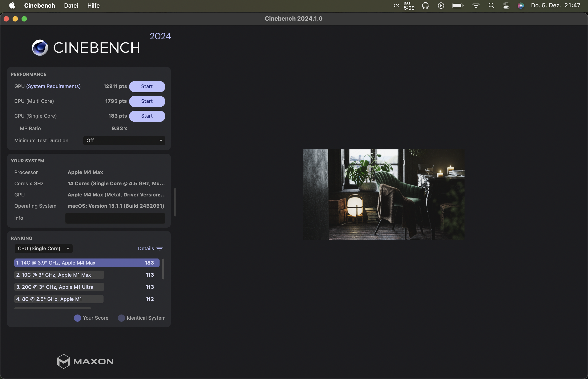This screenshot has width=588, height=379.
Task: Click the Identical System legend dot
Action: pyautogui.click(x=121, y=318)
